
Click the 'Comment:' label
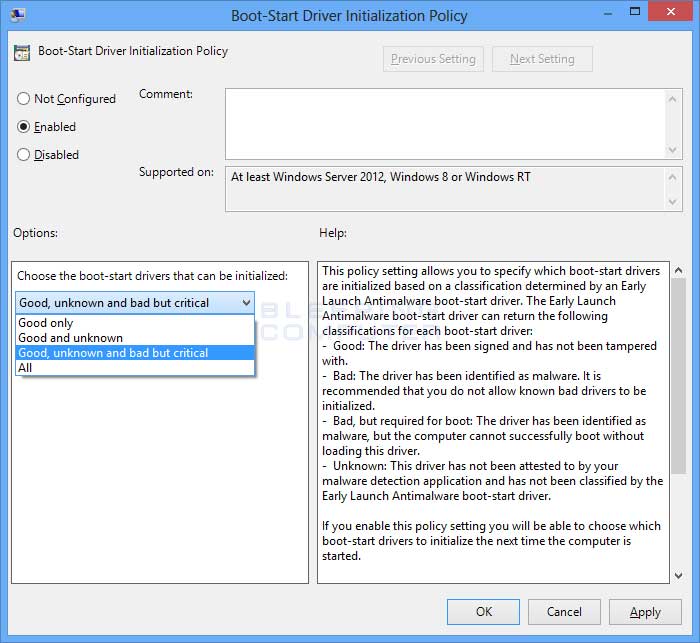tap(166, 94)
